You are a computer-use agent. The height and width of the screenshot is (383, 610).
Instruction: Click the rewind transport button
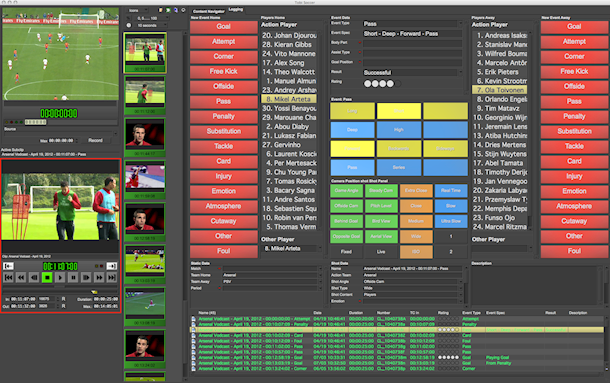tap(21, 278)
